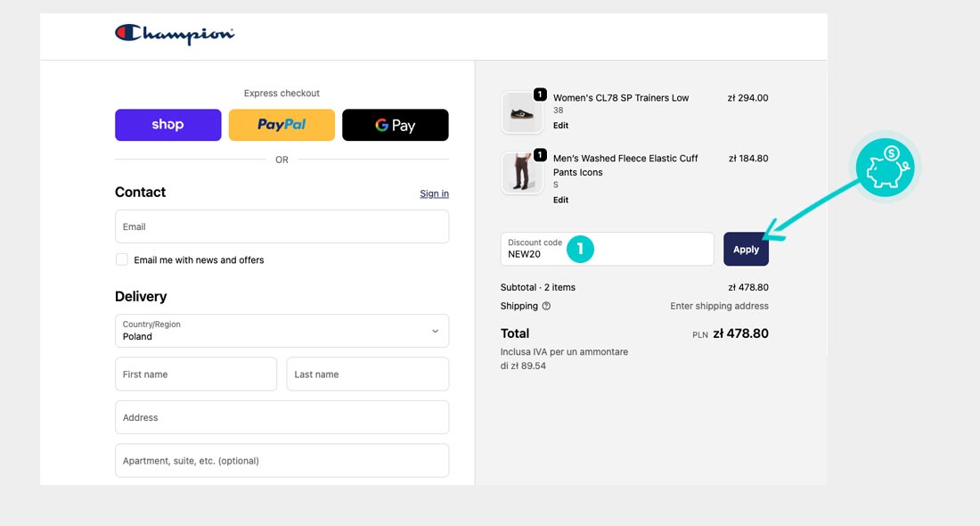Open the trainers product thumbnail
The height and width of the screenshot is (526, 980).
tap(522, 112)
